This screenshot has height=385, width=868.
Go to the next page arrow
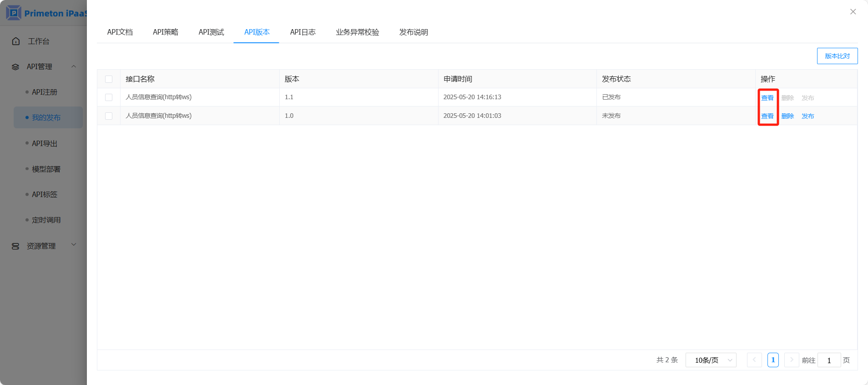[792, 360]
